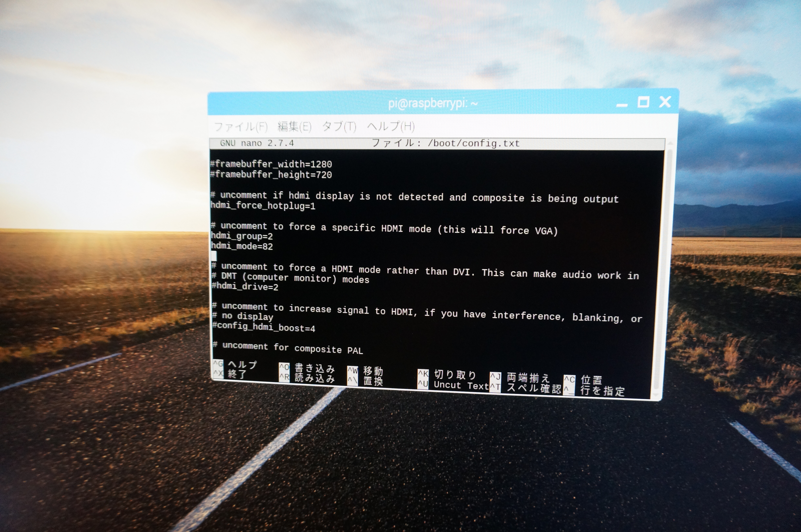Minimize the pi@raspberrypi terminal window
The height and width of the screenshot is (532, 801).
pos(621,105)
